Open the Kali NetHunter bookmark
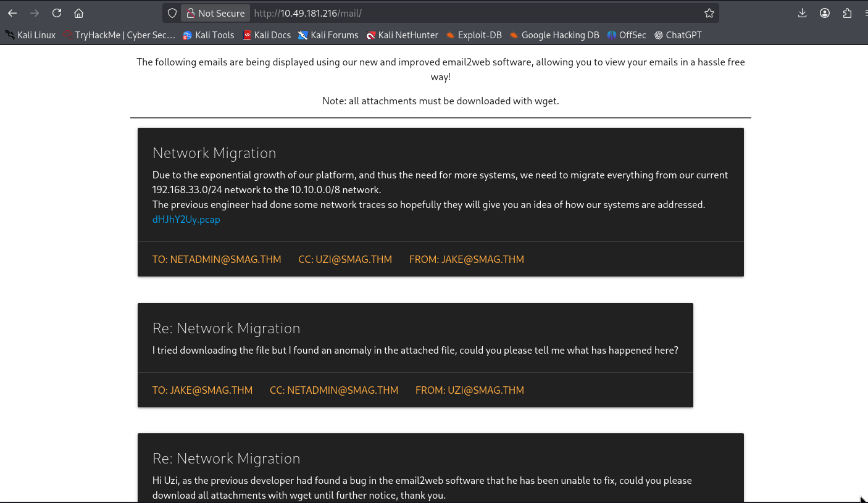This screenshot has width=868, height=503. (402, 35)
